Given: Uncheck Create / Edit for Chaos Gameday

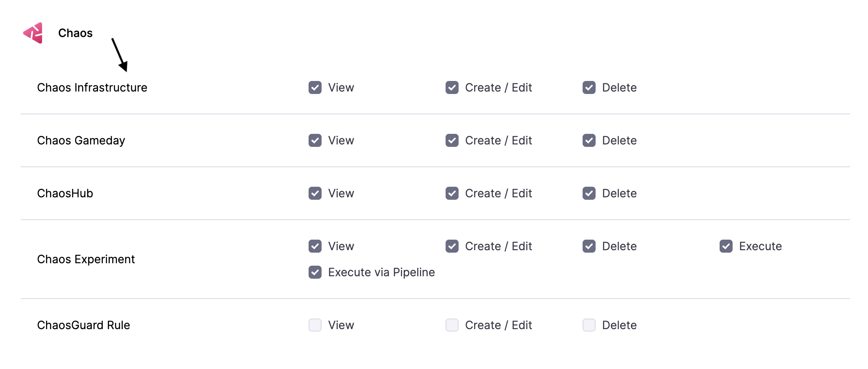Looking at the screenshot, I should pyautogui.click(x=452, y=140).
